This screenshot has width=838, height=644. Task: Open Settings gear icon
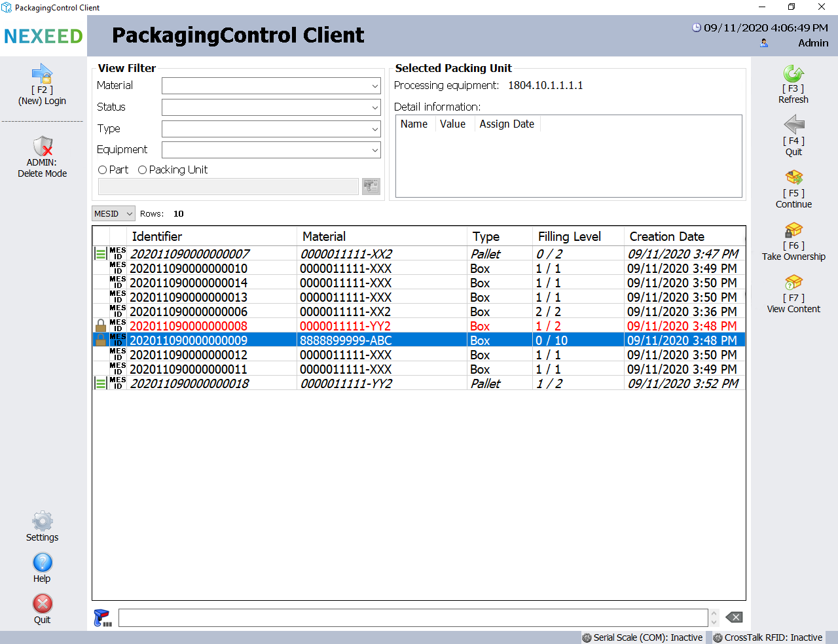click(43, 522)
